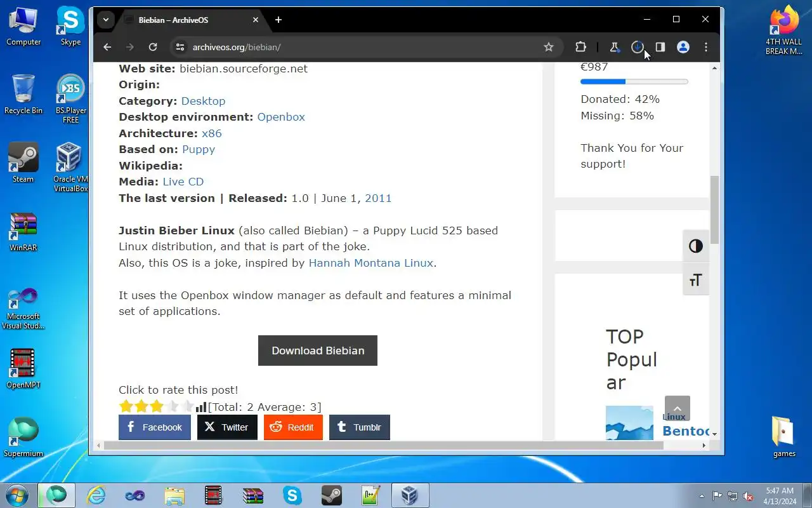The width and height of the screenshot is (812, 508).
Task: Open the Bento Linux link in TOP Popular
Action: click(x=686, y=431)
